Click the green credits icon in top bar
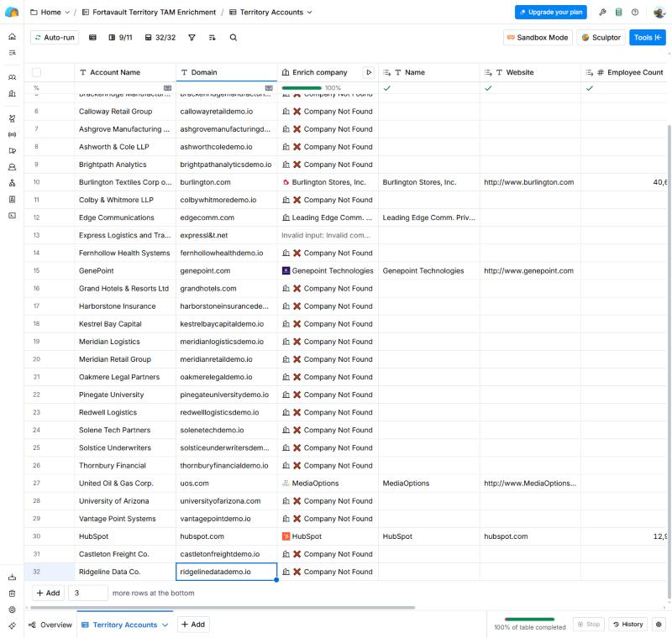Screen dimensions: 672x638 pyautogui.click(x=618, y=12)
